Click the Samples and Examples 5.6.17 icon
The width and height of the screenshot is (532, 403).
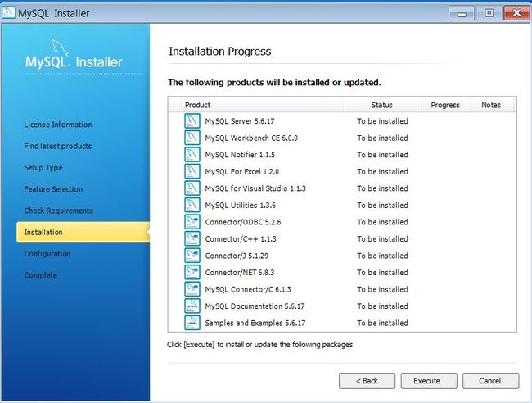point(192,323)
